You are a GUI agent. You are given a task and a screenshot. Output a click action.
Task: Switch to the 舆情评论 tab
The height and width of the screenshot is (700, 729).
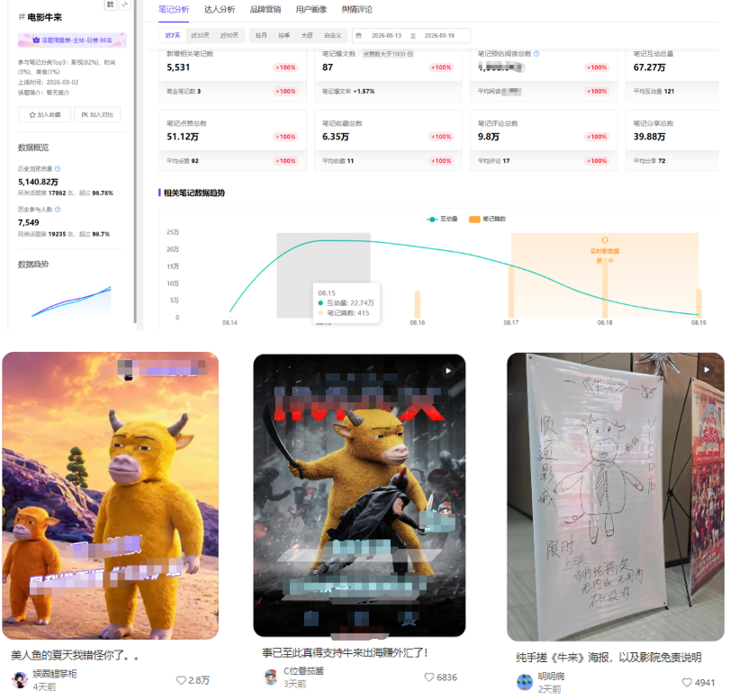(356, 9)
